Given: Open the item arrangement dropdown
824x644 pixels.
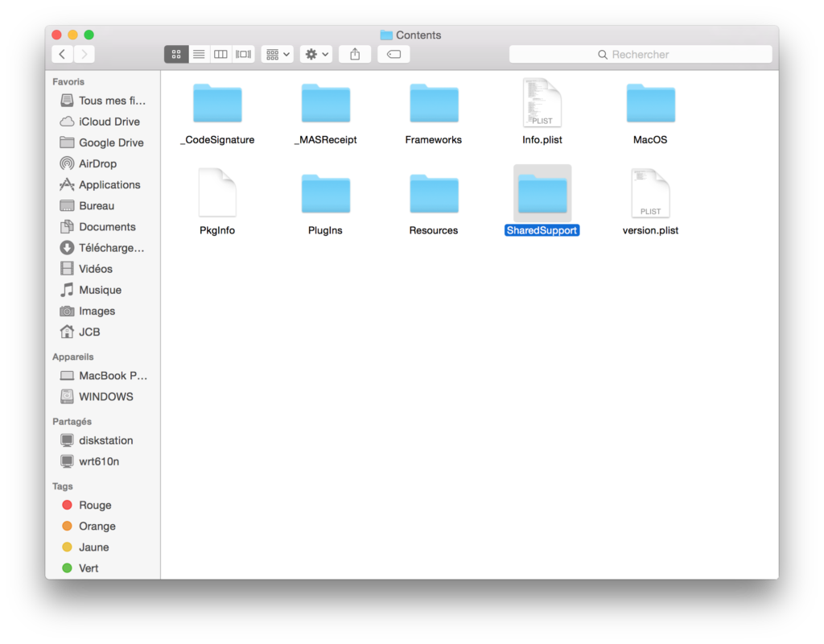Looking at the screenshot, I should pos(278,54).
